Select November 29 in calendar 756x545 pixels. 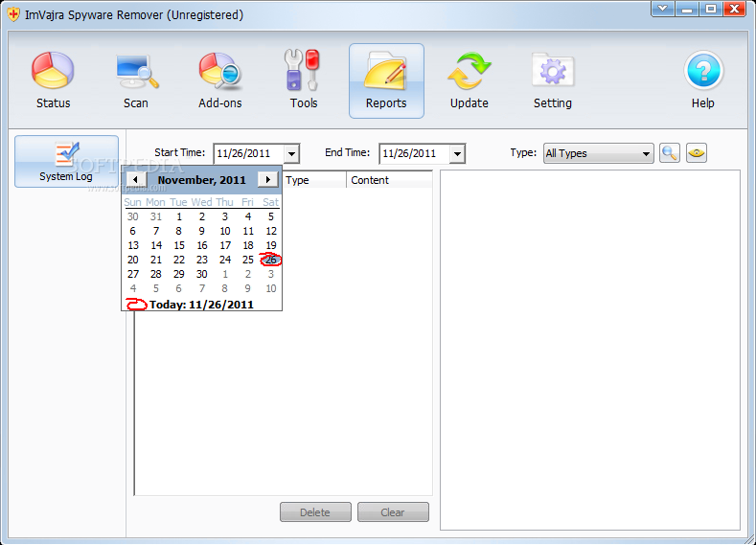coord(179,274)
